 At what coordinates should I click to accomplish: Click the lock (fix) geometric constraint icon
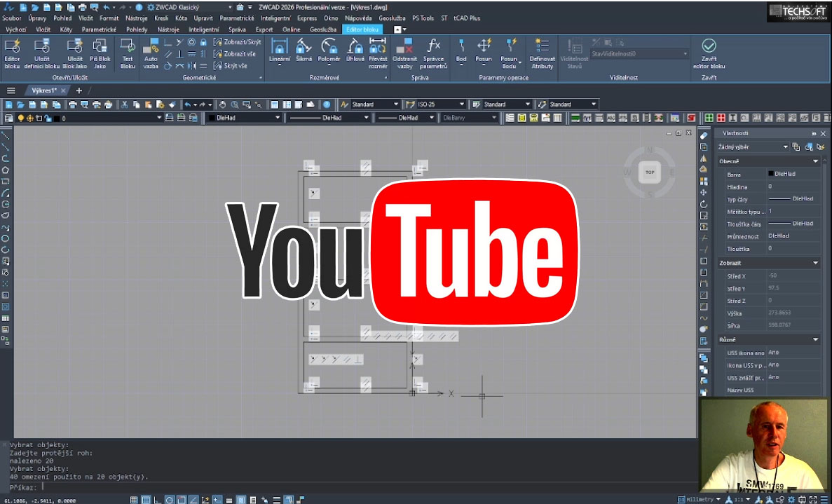[203, 42]
